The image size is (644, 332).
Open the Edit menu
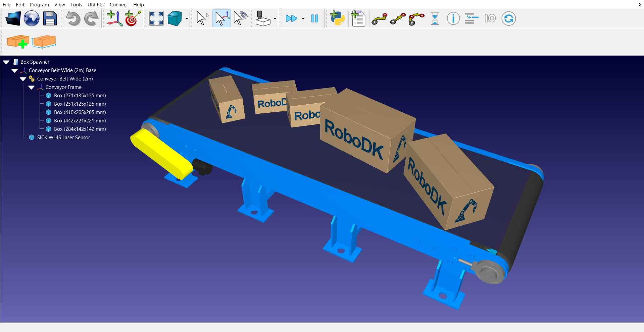point(20,5)
